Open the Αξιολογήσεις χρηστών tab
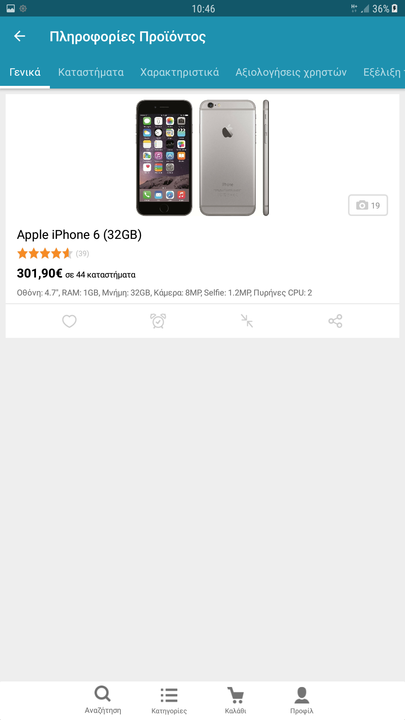Image resolution: width=405 pixels, height=720 pixels. [291, 72]
